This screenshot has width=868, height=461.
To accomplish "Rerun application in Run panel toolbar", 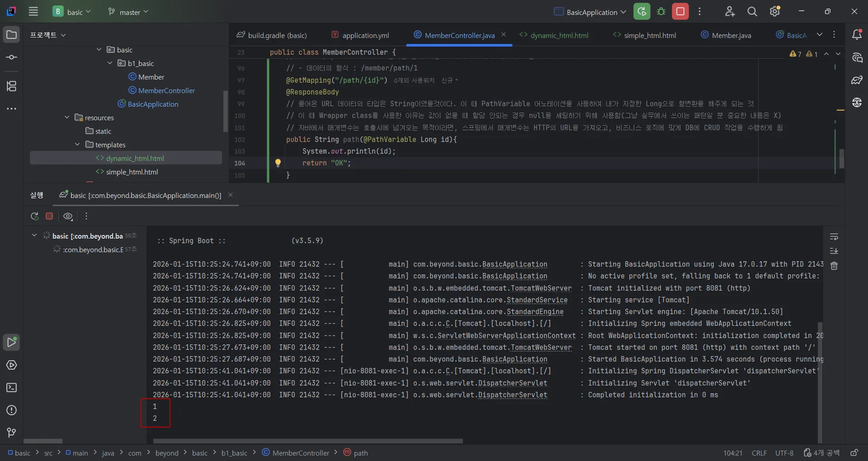I will point(35,216).
